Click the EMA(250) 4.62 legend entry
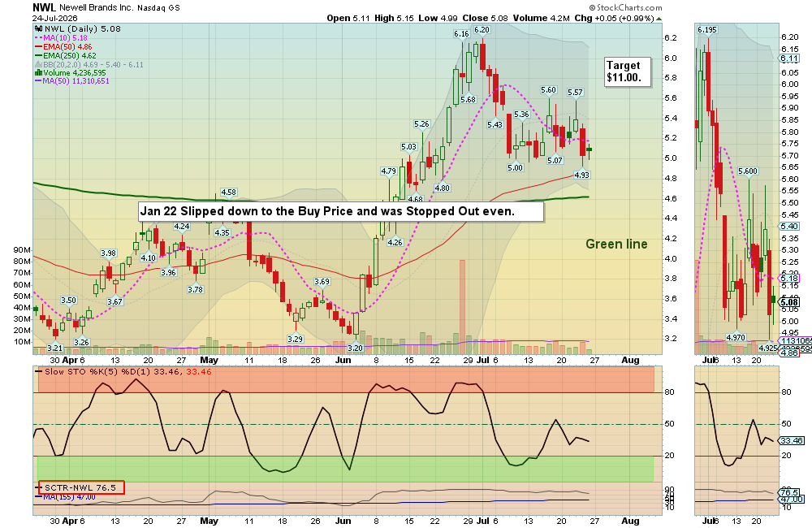 [x=65, y=55]
